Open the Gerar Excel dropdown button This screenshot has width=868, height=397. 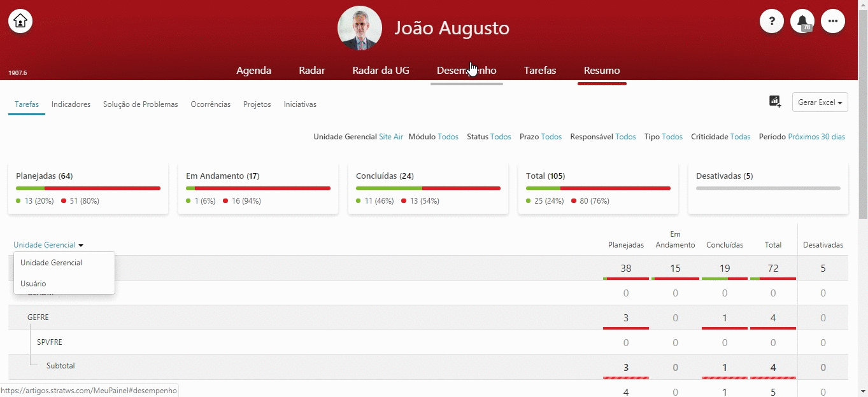pyautogui.click(x=820, y=102)
